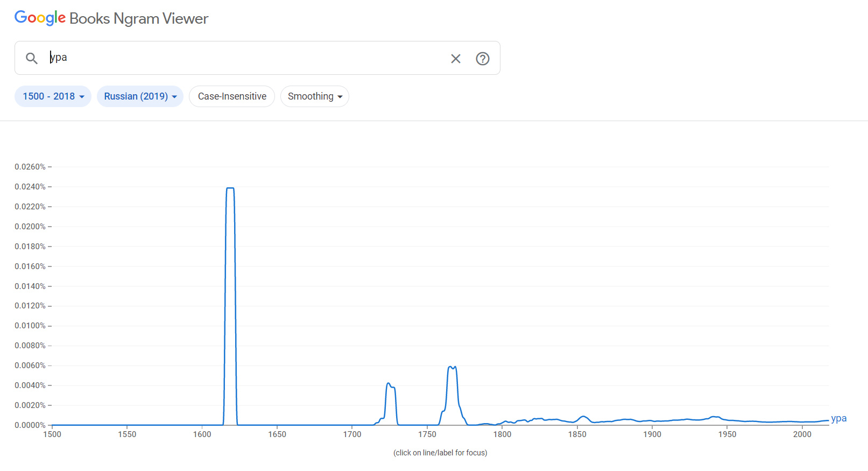Expand the Russian (2019) corpus dropdown
The height and width of the screenshot is (471, 868).
point(140,96)
